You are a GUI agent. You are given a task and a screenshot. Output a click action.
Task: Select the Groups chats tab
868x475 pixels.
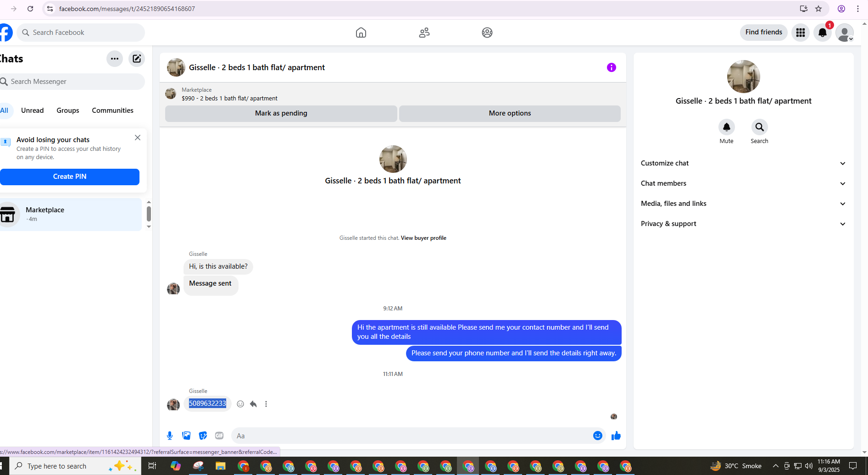coord(68,110)
